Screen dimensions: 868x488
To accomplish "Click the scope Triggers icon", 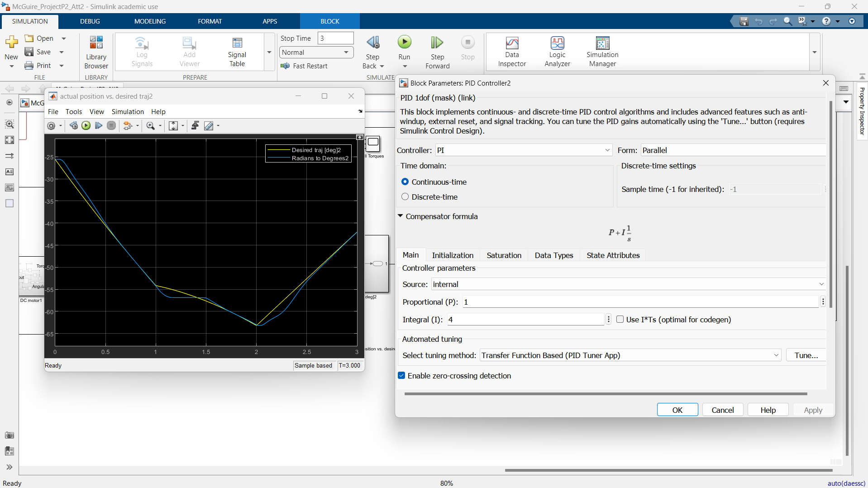I will tap(195, 125).
